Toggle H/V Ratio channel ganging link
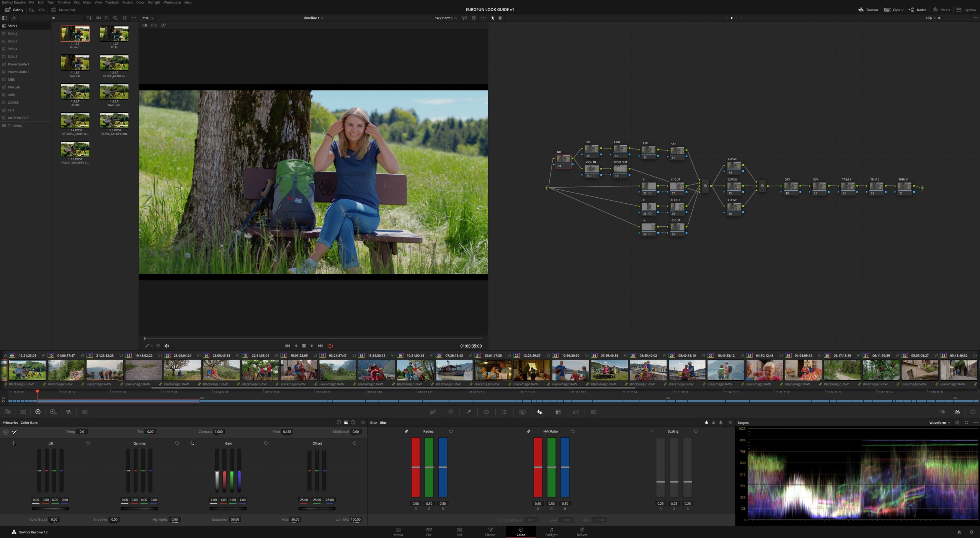The width and height of the screenshot is (980, 538). pos(529,431)
